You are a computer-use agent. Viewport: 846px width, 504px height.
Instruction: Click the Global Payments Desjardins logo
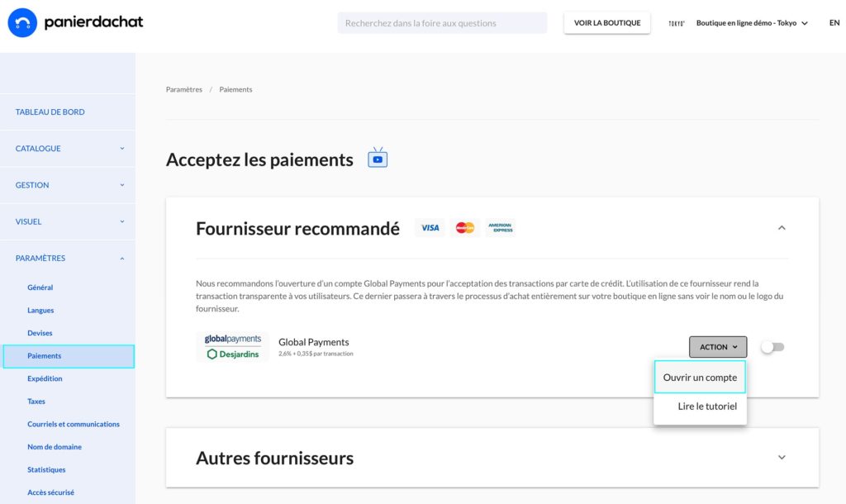coord(232,346)
